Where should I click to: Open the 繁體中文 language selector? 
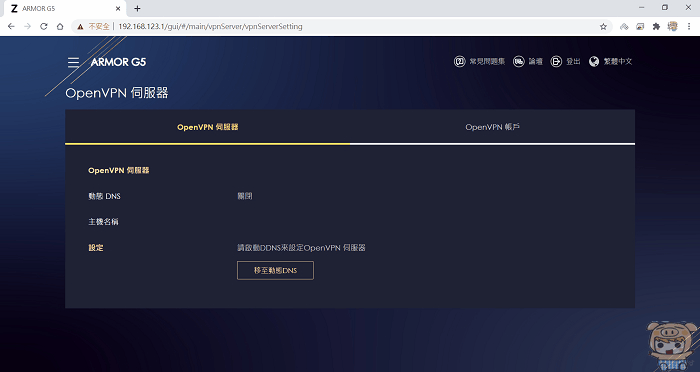coord(618,62)
